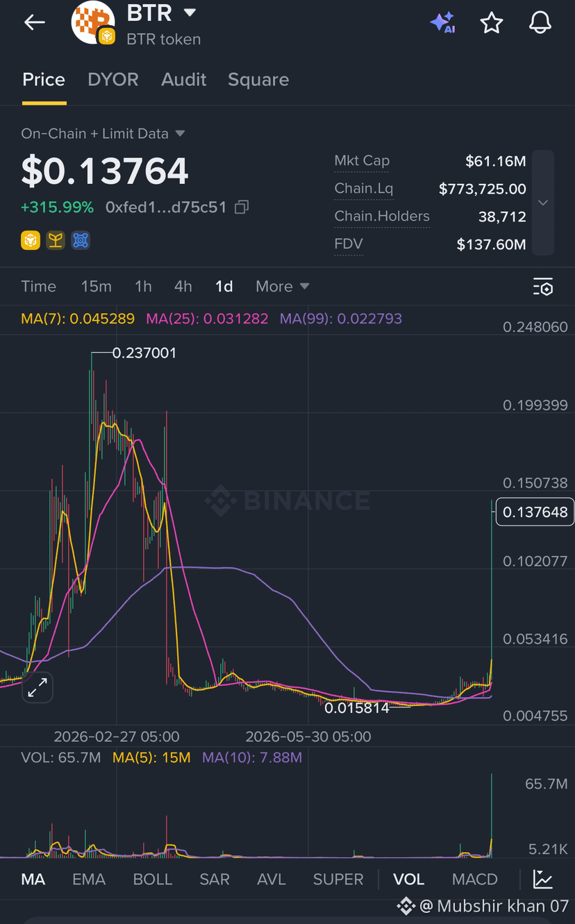The width and height of the screenshot is (575, 924).
Task: Toggle the VOL sub-indicator
Action: [409, 879]
